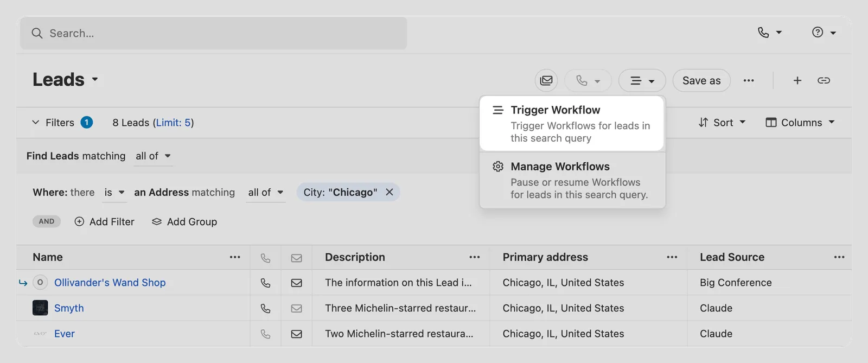Image resolution: width=868 pixels, height=363 pixels.
Task: Focus the Search input field
Action: pyautogui.click(x=214, y=33)
